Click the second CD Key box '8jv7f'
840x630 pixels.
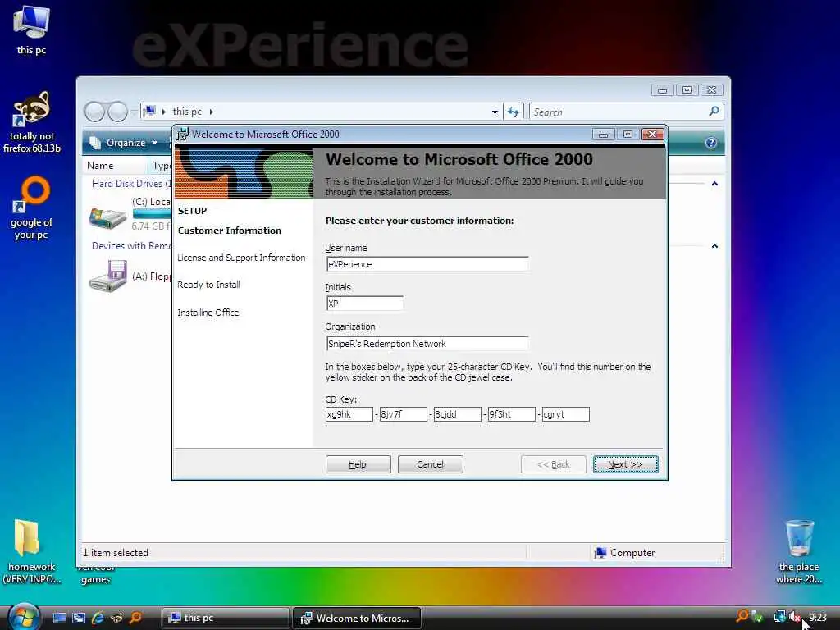[x=403, y=414]
